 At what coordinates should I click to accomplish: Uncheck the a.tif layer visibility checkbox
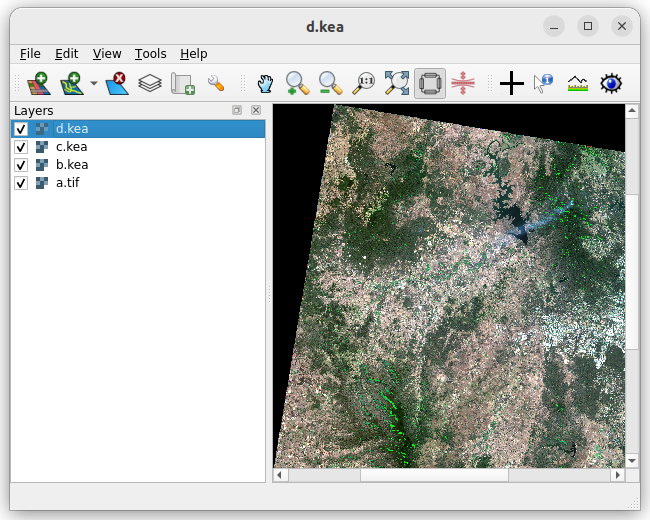21,183
